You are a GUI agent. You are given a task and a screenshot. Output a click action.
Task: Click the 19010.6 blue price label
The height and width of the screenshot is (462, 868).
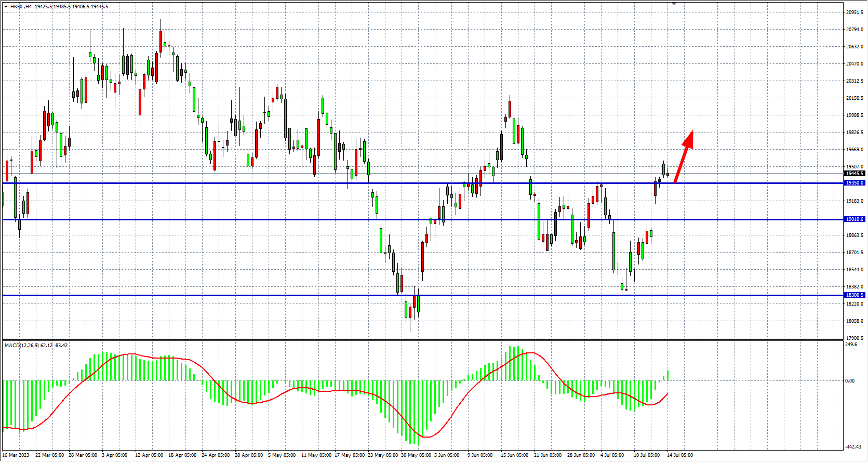click(x=854, y=219)
